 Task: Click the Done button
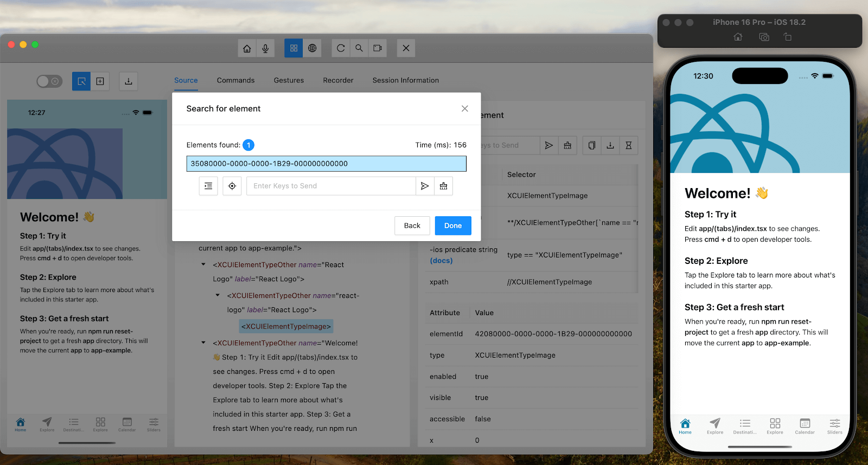[453, 225]
